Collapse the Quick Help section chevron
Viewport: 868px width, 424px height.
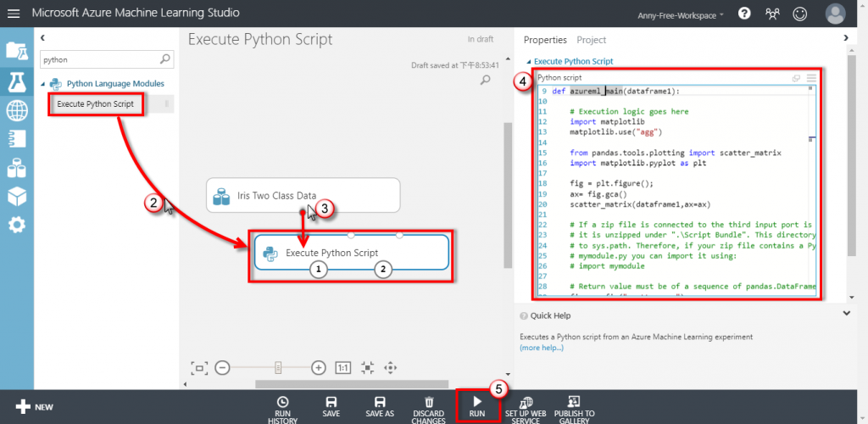845,313
